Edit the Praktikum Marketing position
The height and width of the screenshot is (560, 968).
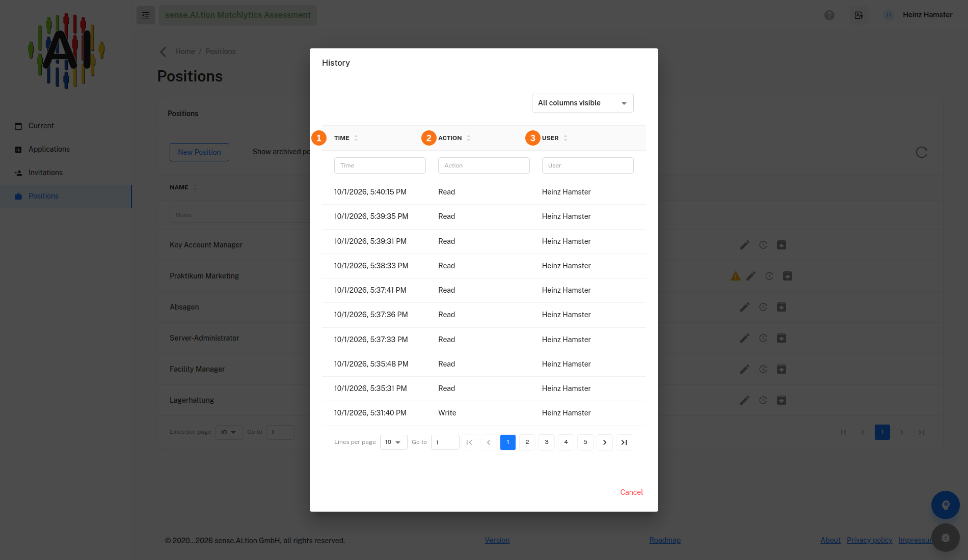(751, 276)
